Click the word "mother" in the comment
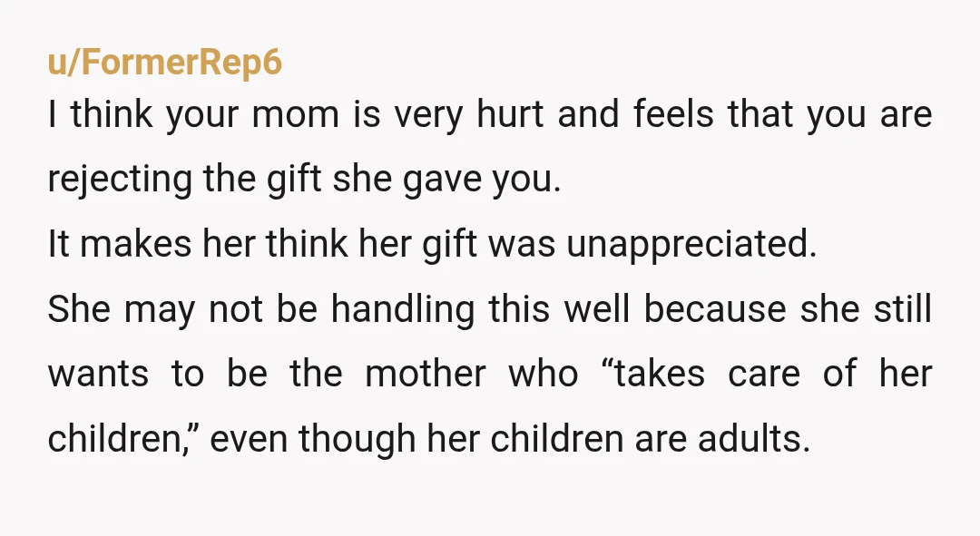 tap(425, 373)
